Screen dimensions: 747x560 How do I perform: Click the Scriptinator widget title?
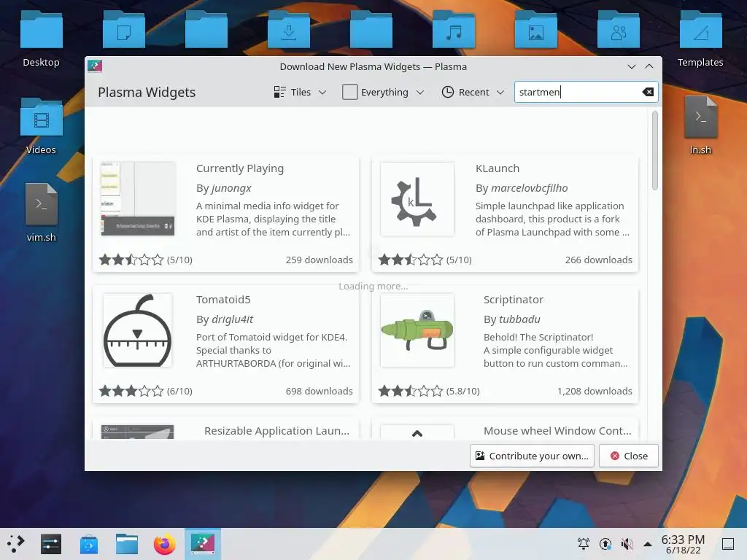pos(513,300)
